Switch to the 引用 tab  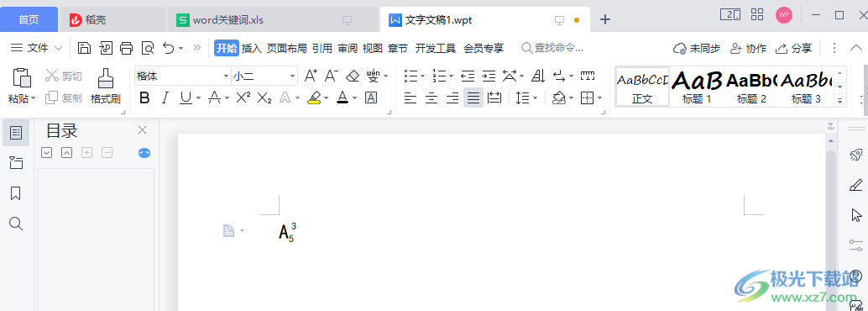(322, 48)
